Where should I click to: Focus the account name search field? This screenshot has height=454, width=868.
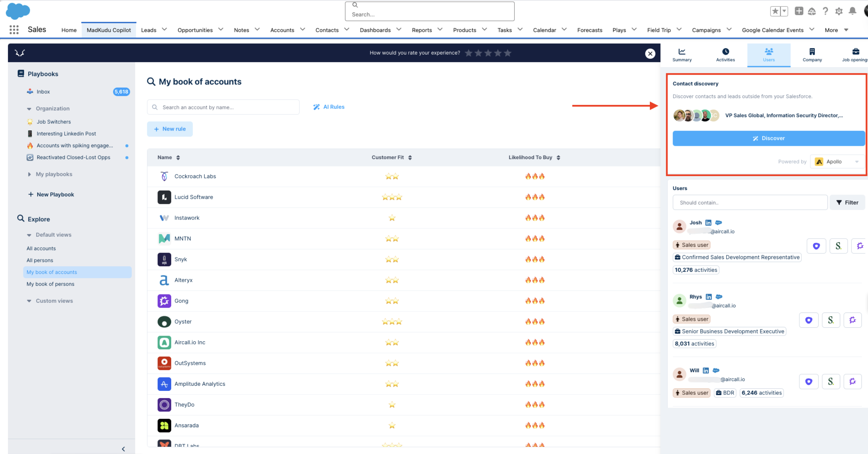click(x=223, y=107)
